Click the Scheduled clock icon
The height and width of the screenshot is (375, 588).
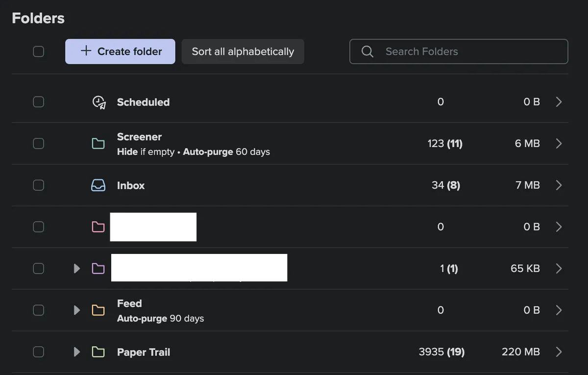pos(98,101)
